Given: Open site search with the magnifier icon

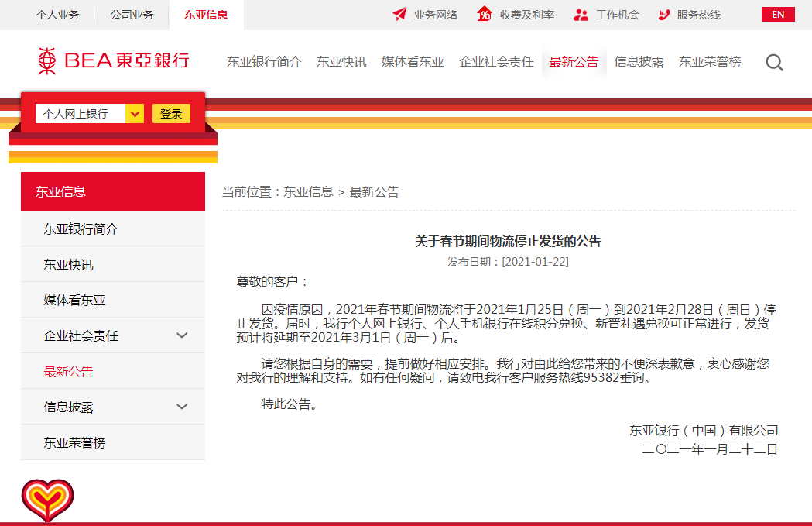Looking at the screenshot, I should click(774, 63).
